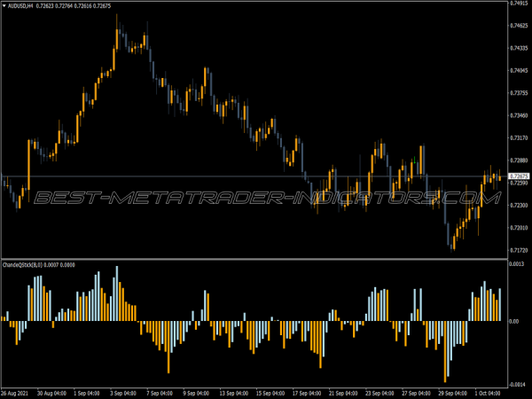Image resolution: width=532 pixels, height=399 pixels.
Task: Click the -0.0014 indicator scale value
Action: pos(518,373)
